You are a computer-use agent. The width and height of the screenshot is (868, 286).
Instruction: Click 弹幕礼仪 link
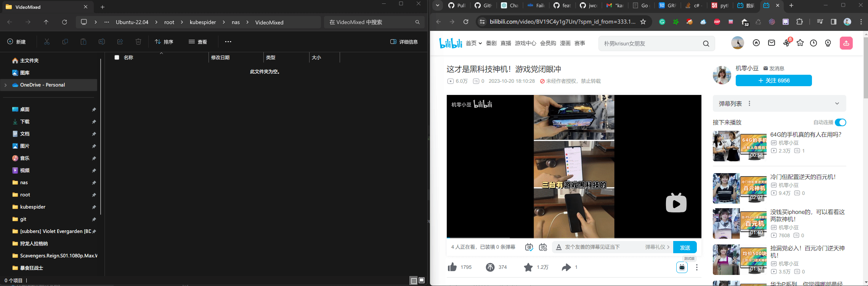[x=657, y=247]
